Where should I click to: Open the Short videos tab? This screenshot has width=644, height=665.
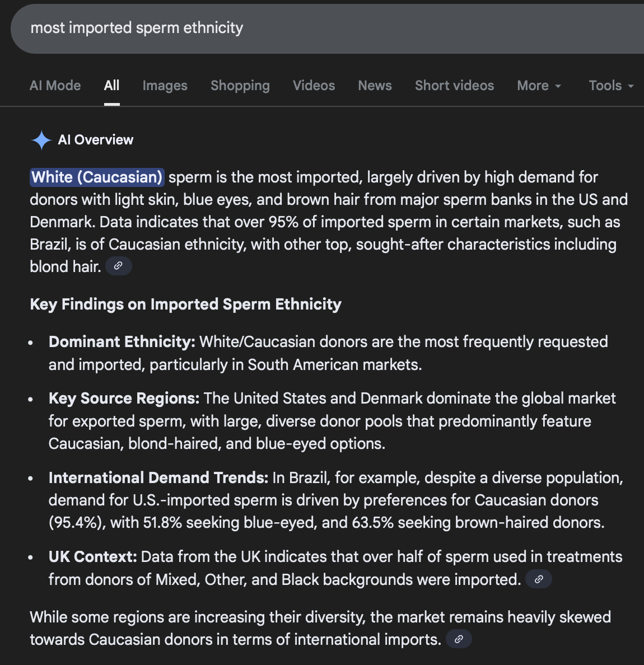(x=454, y=86)
